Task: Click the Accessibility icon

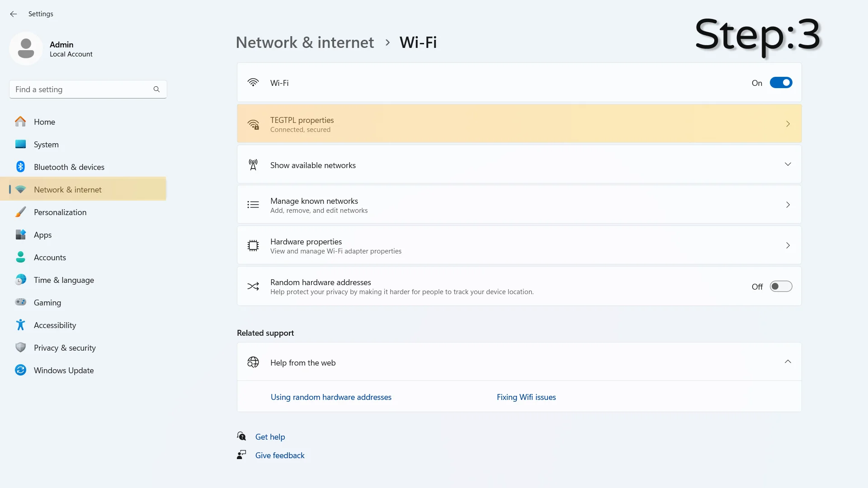Action: 20,325
